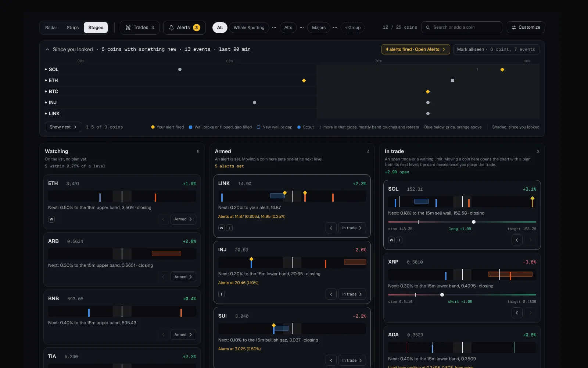This screenshot has height=368, width=588.
Task: Open Alerts from the 4 alerts fired button
Action: (416, 49)
